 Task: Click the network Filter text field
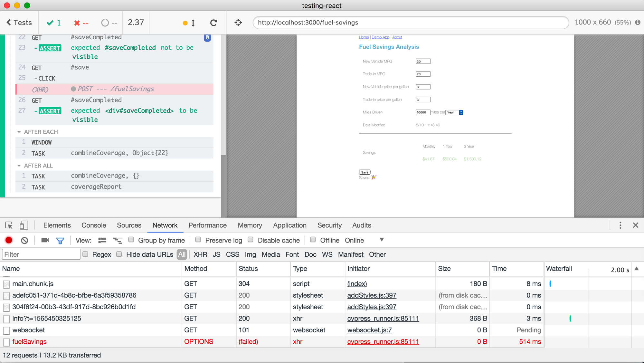[x=41, y=254]
